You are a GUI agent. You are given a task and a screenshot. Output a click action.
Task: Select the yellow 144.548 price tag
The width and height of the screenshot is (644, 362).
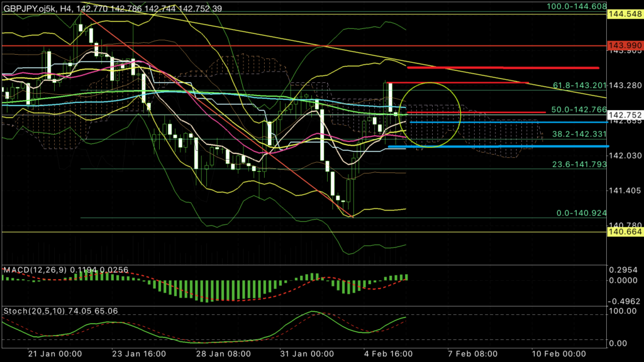point(625,14)
